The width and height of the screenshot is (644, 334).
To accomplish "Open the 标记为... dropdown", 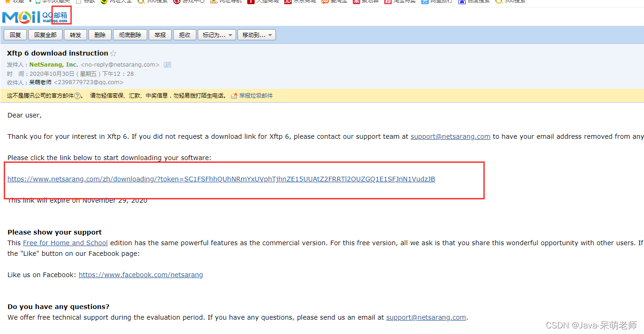I will pyautogui.click(x=217, y=35).
